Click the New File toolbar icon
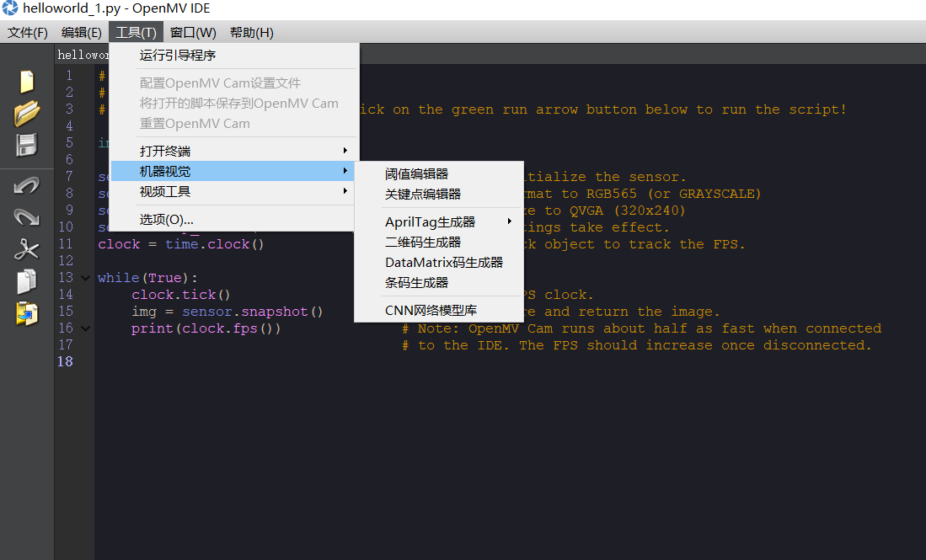The image size is (926, 560). coord(27,82)
